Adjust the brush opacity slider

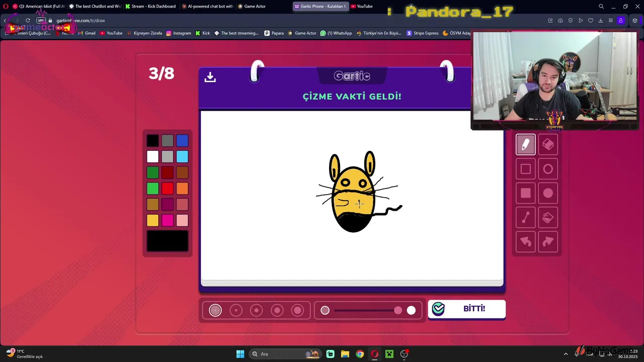point(368,310)
